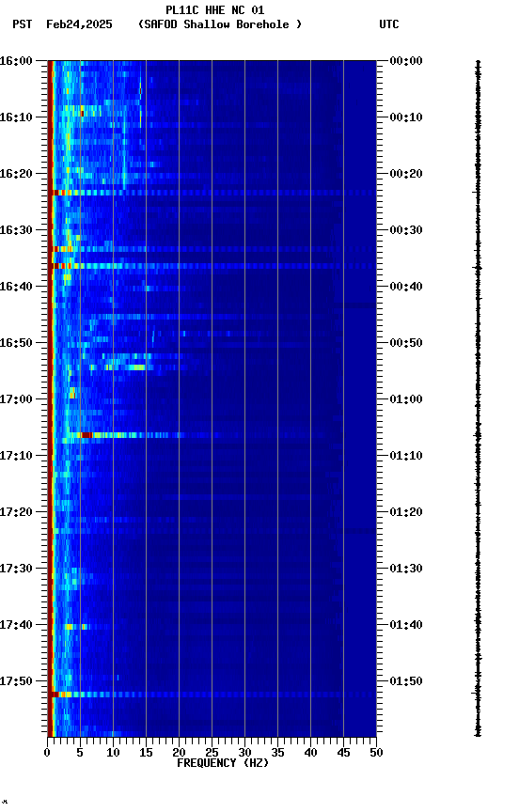The width and height of the screenshot is (519, 812).
Task: Click the 17:10 PST time label
Action: click(x=16, y=456)
